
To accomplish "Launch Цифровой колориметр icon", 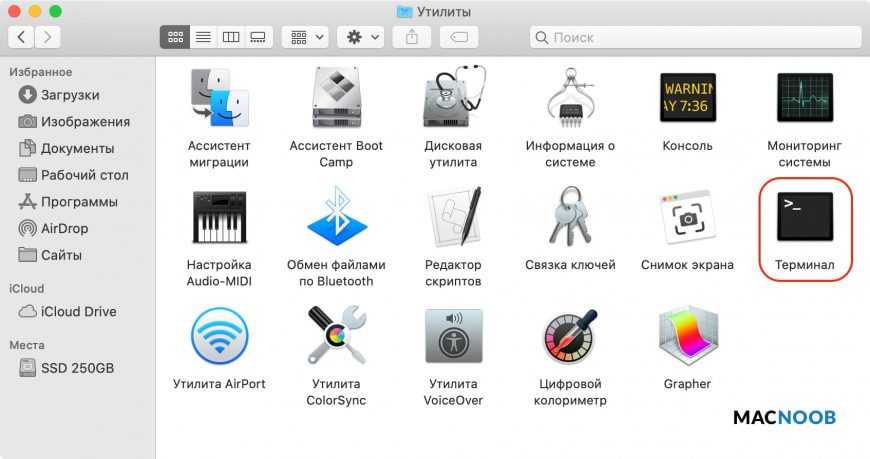I will (x=570, y=336).
